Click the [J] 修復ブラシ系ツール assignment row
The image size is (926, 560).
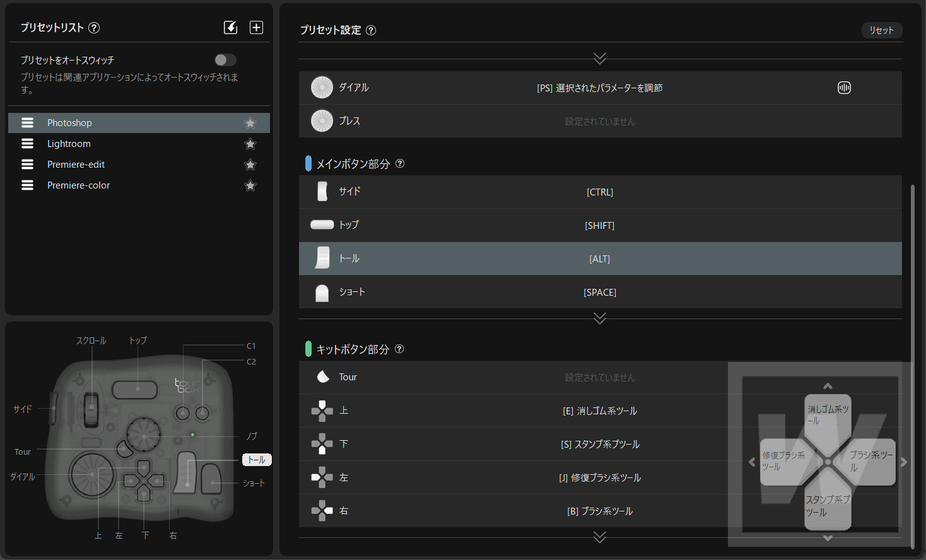coord(600,477)
